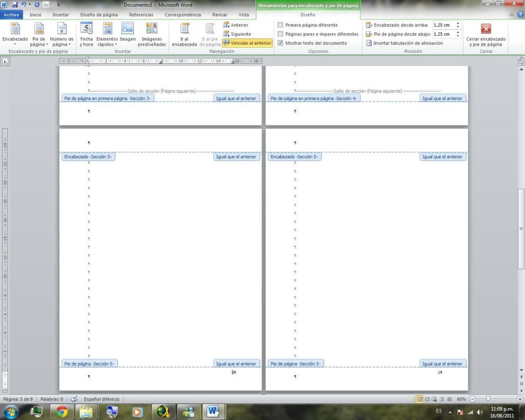Zoom out with the minus button
Image resolution: width=525 pixels, height=420 pixels.
click(472, 399)
